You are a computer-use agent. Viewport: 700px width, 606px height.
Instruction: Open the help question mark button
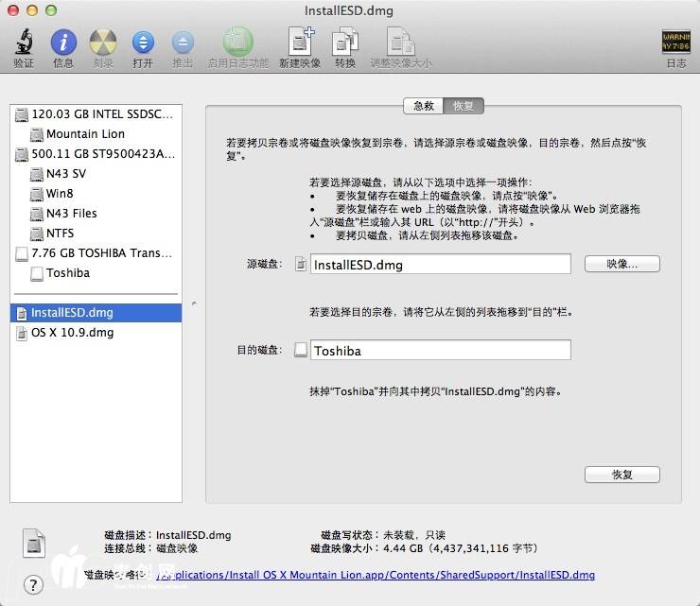[34, 584]
